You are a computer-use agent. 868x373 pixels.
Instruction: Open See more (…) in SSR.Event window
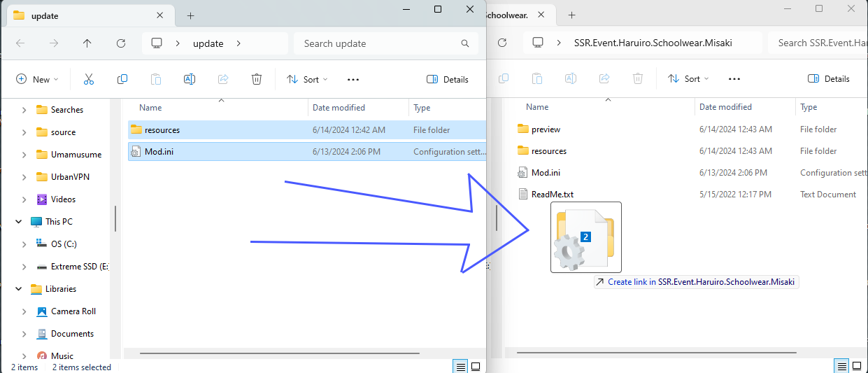point(734,78)
